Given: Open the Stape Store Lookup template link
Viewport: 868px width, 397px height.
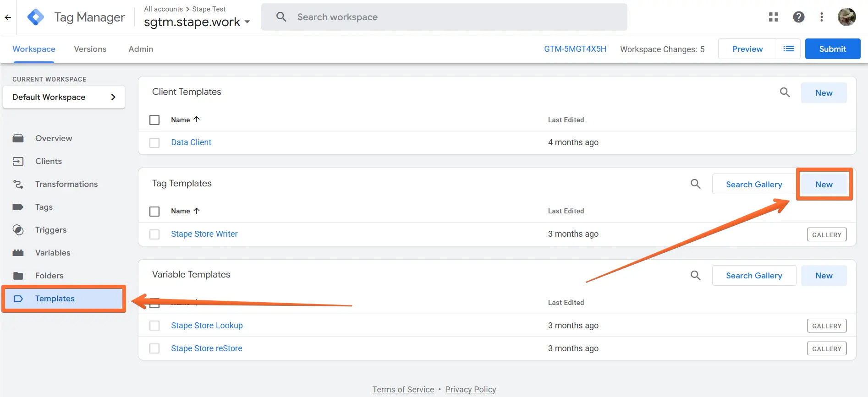Looking at the screenshot, I should pos(207,326).
